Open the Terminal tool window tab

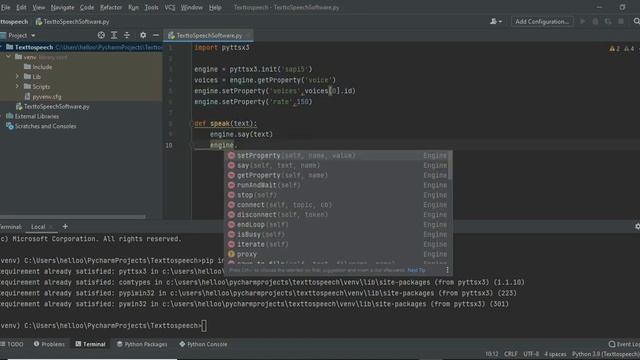click(x=90, y=344)
